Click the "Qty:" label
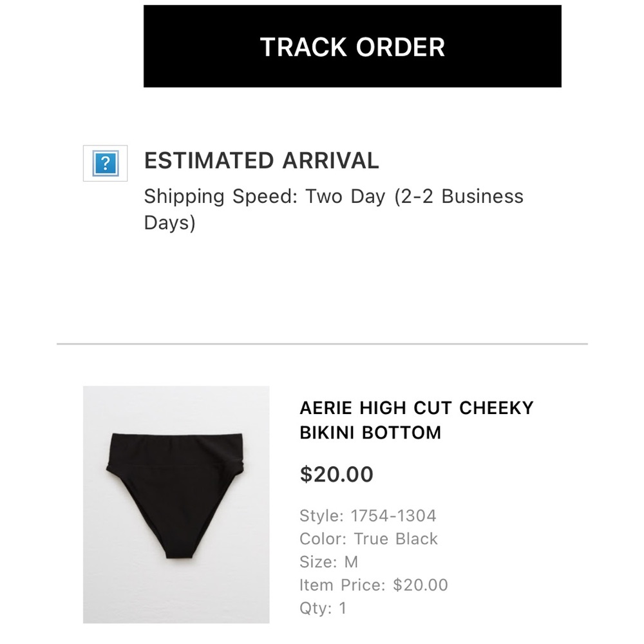The width and height of the screenshot is (644, 644). pos(316,608)
